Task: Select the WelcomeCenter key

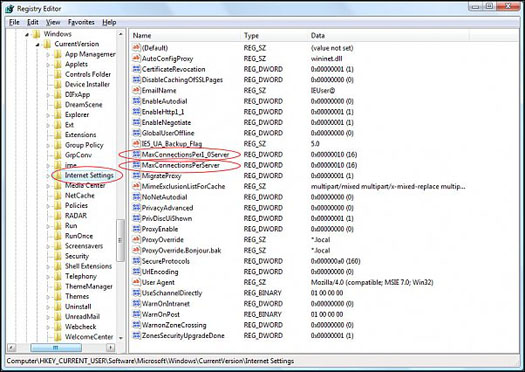Action: pyautogui.click(x=89, y=337)
